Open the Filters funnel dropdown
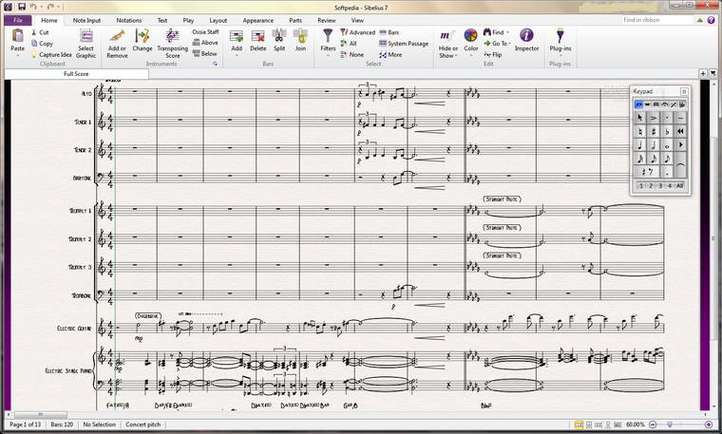The height and width of the screenshot is (434, 722). [x=328, y=43]
